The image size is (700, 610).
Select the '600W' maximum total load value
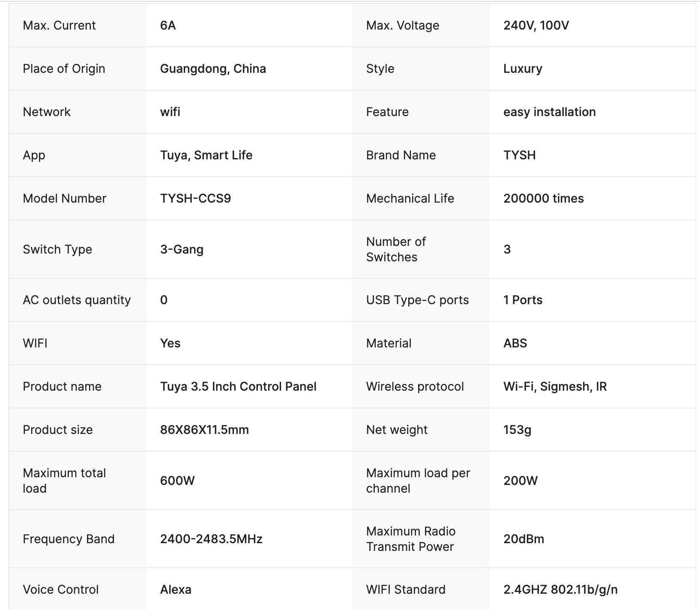click(177, 481)
